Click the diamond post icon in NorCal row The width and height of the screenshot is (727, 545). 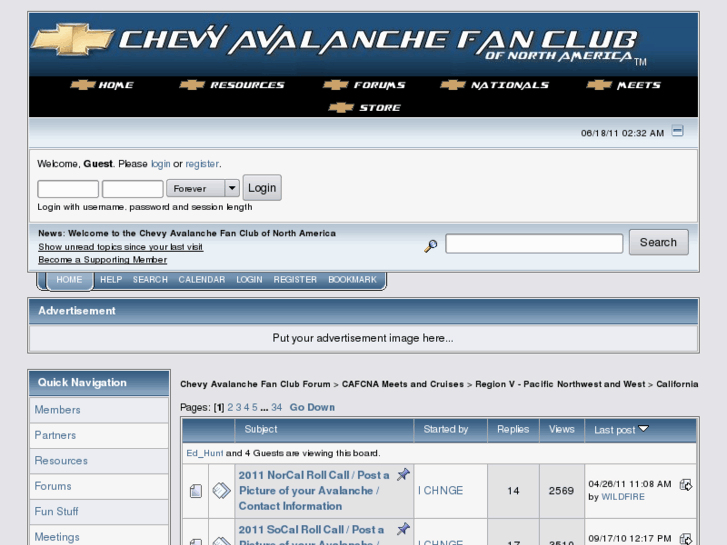tap(222, 490)
